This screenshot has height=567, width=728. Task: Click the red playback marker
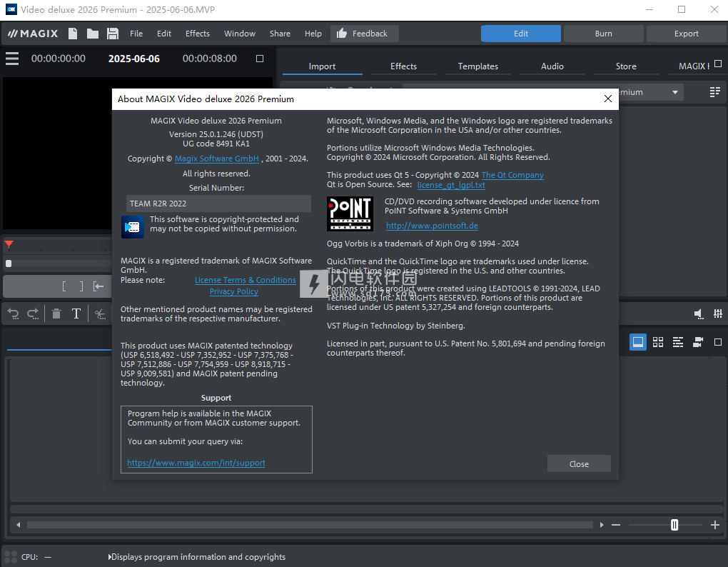click(9, 244)
